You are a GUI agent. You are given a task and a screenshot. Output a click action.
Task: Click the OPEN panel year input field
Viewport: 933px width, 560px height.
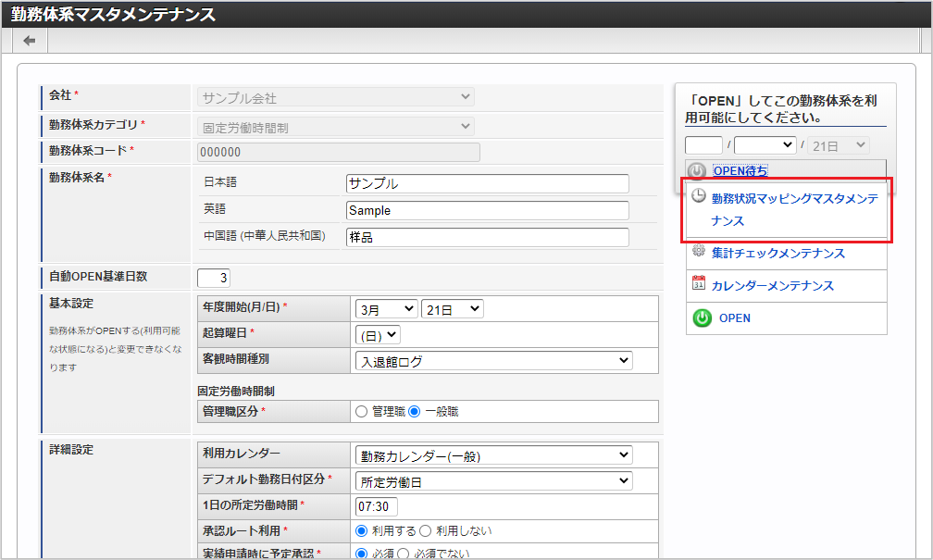tap(703, 145)
